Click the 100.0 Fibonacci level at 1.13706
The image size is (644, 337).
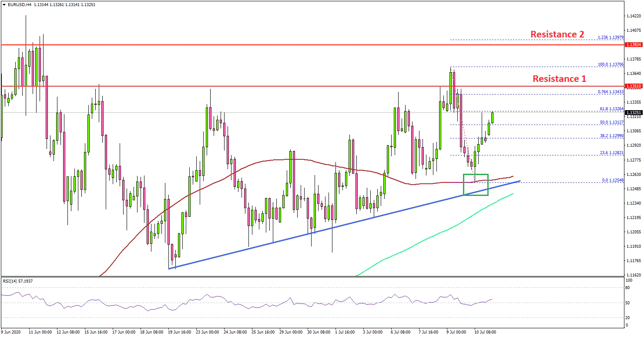click(x=611, y=64)
